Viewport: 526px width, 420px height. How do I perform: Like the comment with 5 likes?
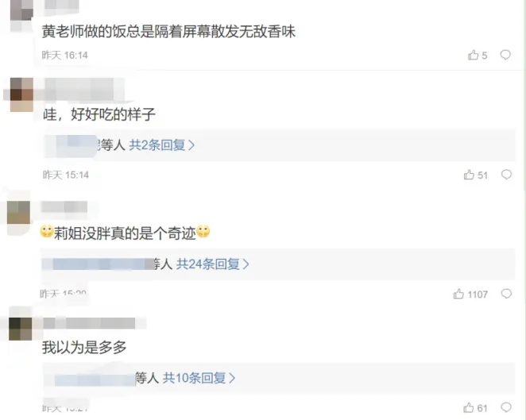(478, 55)
